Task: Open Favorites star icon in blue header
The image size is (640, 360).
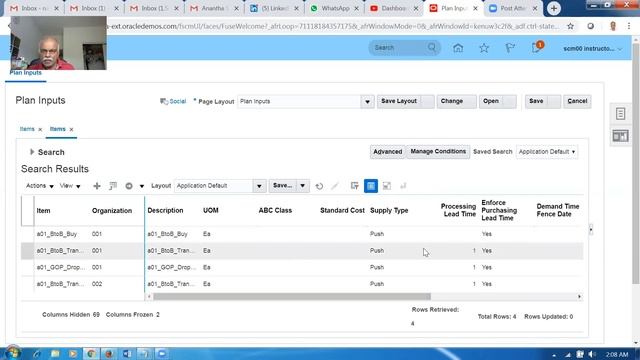Action: click(484, 48)
